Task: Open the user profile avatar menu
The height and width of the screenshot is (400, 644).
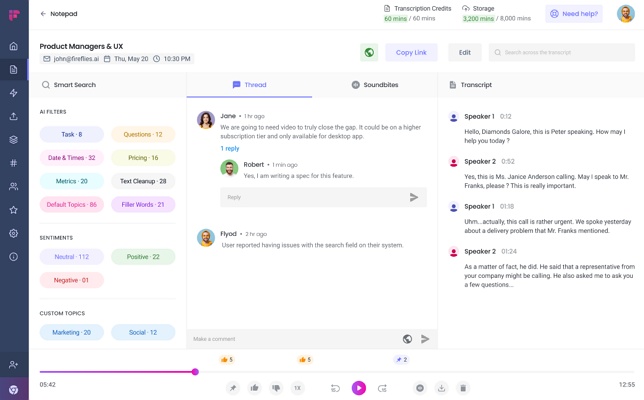Action: click(625, 14)
